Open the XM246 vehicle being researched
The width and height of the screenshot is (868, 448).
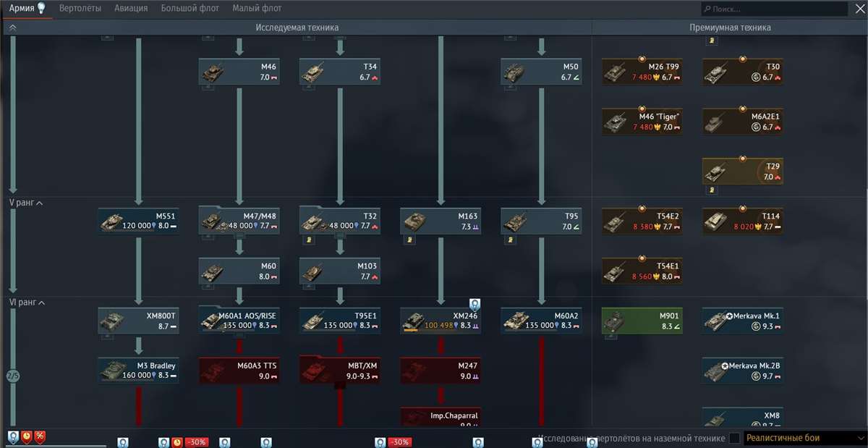click(x=441, y=319)
